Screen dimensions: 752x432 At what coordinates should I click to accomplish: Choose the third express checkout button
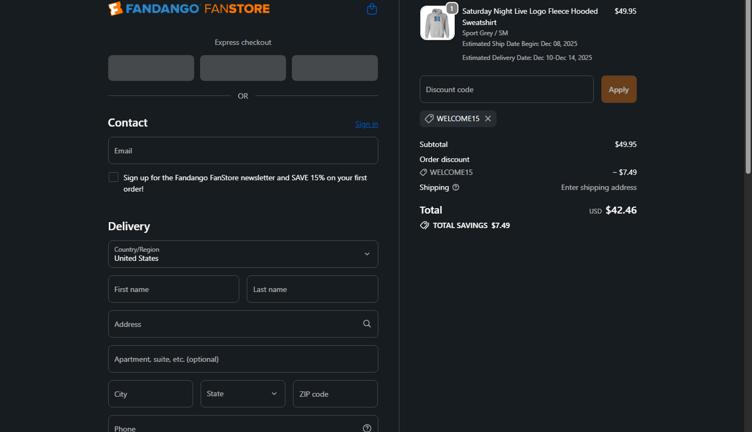[335, 68]
